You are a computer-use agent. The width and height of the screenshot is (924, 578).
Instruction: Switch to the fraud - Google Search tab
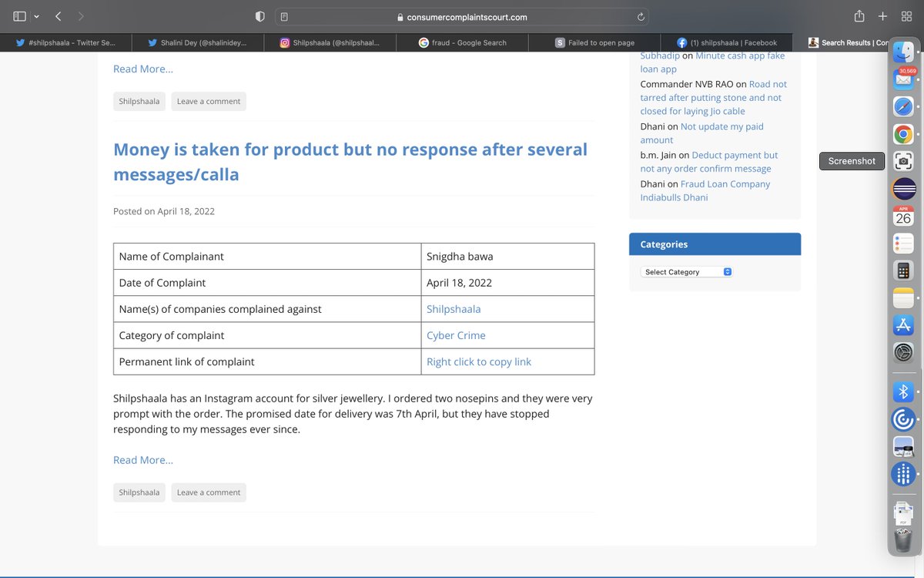coord(462,42)
